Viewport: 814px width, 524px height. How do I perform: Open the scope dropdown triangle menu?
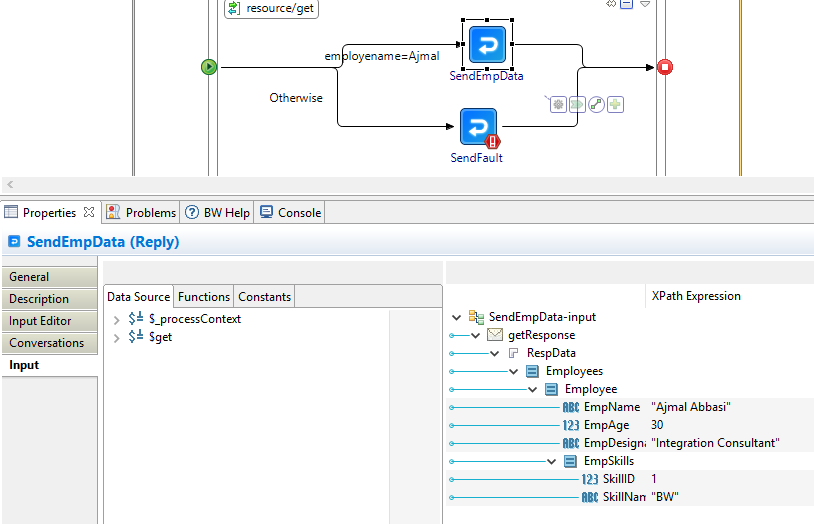[x=645, y=4]
